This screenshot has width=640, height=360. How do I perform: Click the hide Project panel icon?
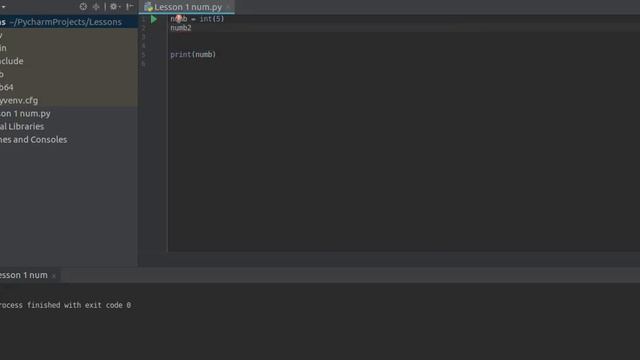pyautogui.click(x=129, y=7)
